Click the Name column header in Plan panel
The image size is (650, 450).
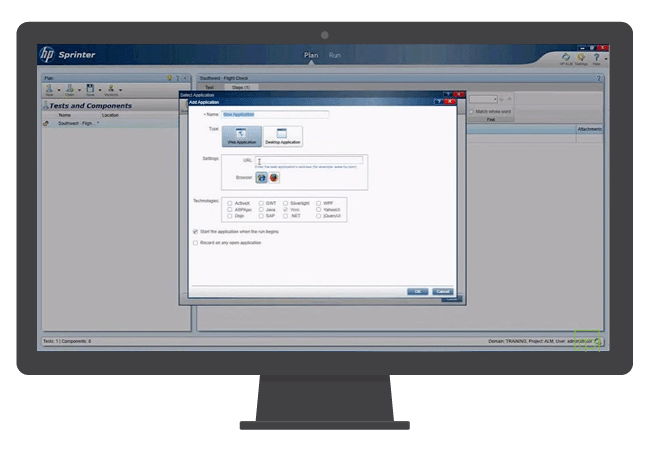coord(65,115)
